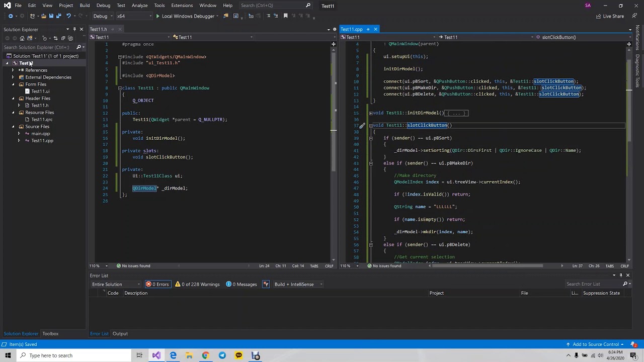This screenshot has height=362, width=644.
Task: Click the Live Share icon
Action: [599, 16]
